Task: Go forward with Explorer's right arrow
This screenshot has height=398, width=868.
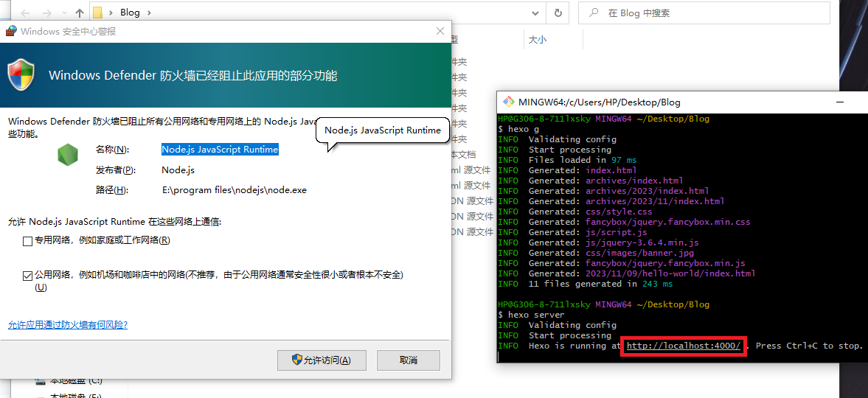Action: coord(47,13)
